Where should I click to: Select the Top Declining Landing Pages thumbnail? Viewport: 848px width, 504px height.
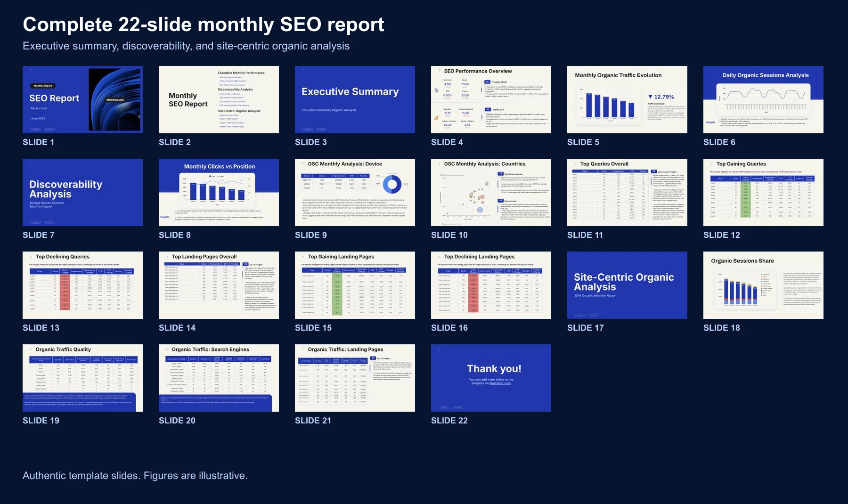click(x=491, y=285)
